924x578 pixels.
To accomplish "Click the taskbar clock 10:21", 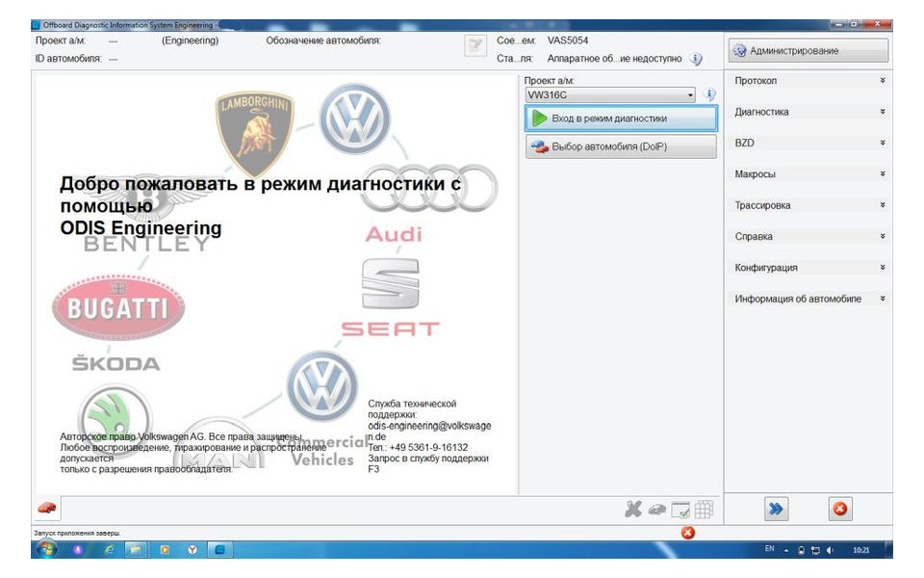I will point(860,550).
